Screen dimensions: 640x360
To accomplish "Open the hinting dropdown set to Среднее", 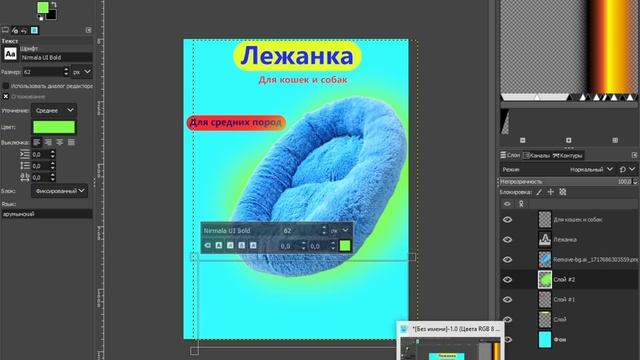I will (54, 111).
